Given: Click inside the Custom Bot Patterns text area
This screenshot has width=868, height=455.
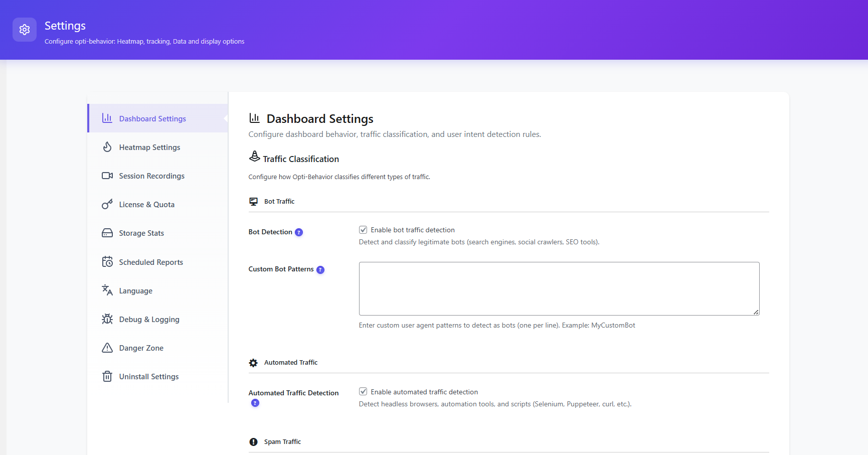Looking at the screenshot, I should tap(559, 288).
